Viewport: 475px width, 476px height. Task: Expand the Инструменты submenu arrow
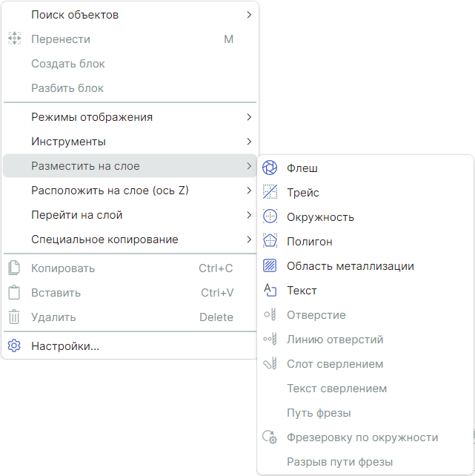coord(249,142)
